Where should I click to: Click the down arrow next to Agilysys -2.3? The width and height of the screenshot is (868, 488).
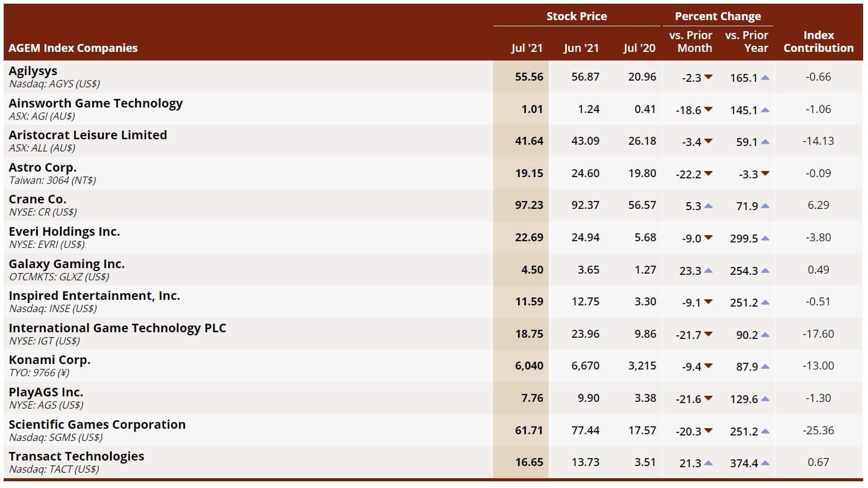[708, 78]
